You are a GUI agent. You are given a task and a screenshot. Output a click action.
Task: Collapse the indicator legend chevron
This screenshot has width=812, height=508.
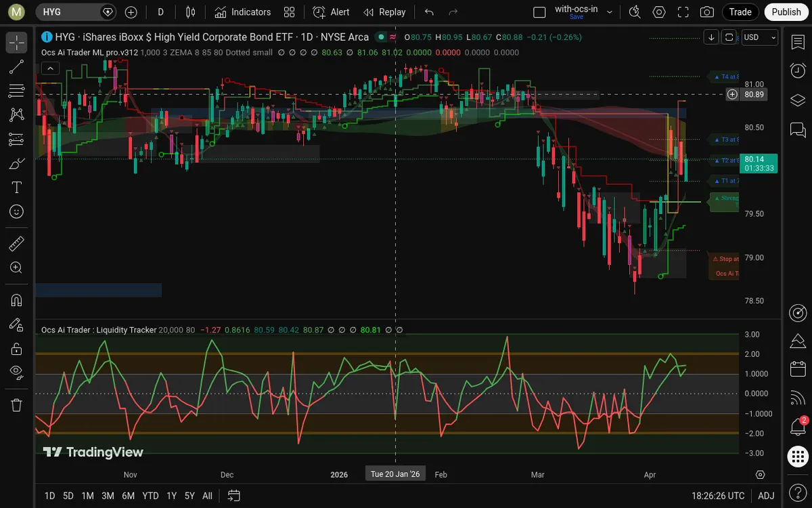[x=50, y=68]
